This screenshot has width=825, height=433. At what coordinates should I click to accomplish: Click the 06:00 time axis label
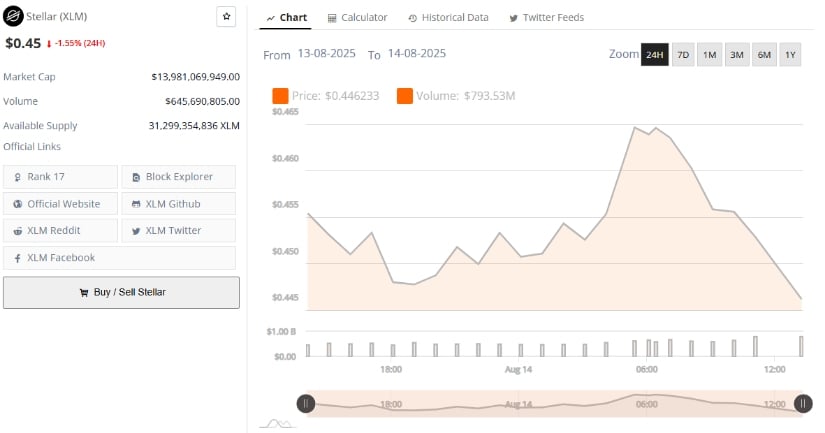[x=647, y=369]
